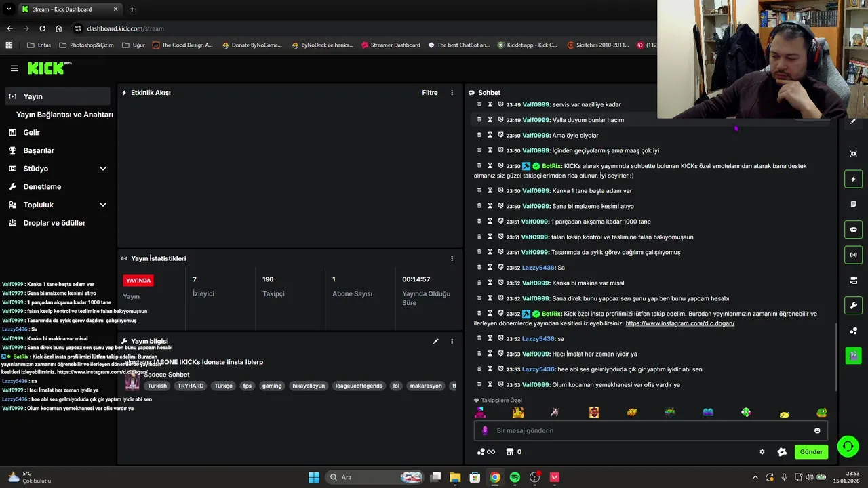Select the first follower emote thumbnail
The image size is (868, 488).
click(x=480, y=411)
